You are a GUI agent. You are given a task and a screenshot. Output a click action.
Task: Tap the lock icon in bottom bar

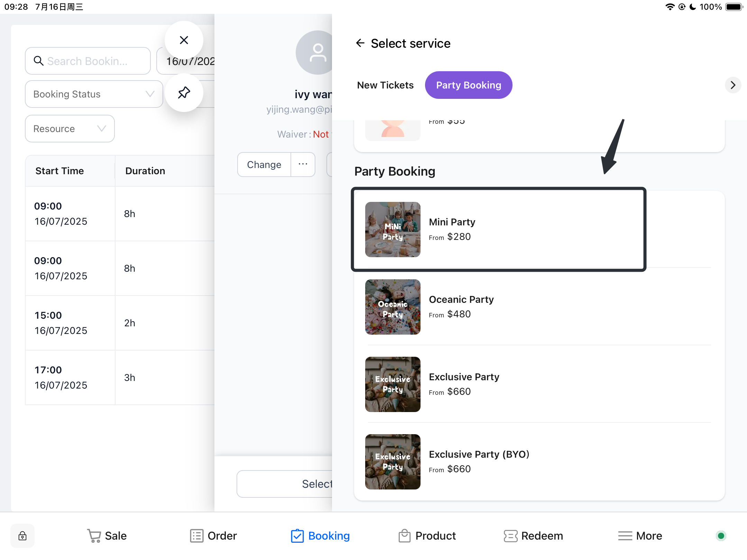click(x=22, y=535)
